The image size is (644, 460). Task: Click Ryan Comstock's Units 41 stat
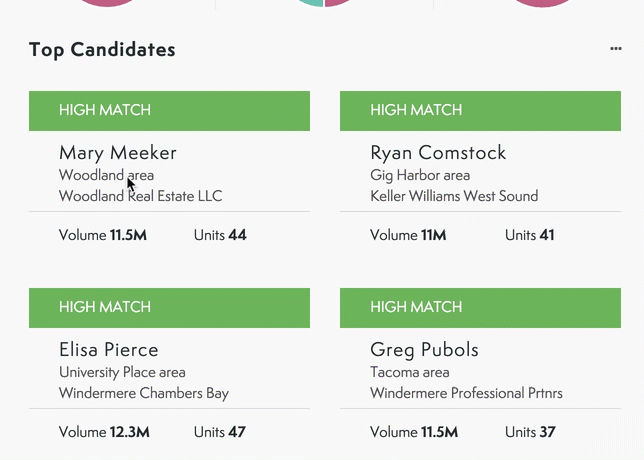(530, 235)
